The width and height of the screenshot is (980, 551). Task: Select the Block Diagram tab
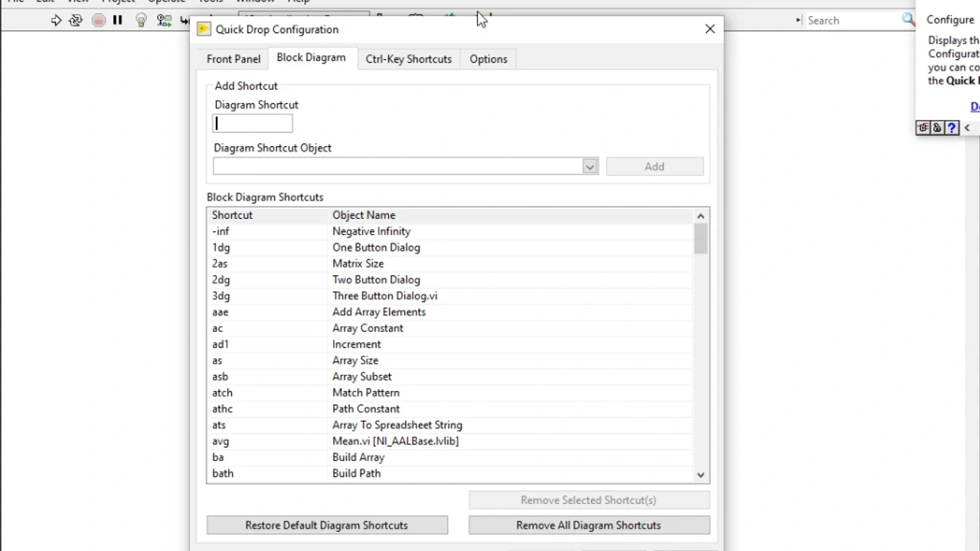[311, 57]
